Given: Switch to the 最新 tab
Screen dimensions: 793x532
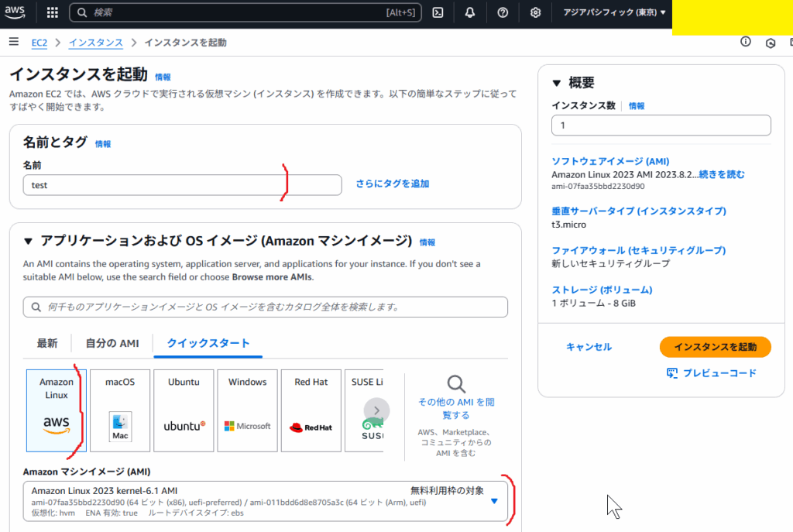Looking at the screenshot, I should point(47,343).
